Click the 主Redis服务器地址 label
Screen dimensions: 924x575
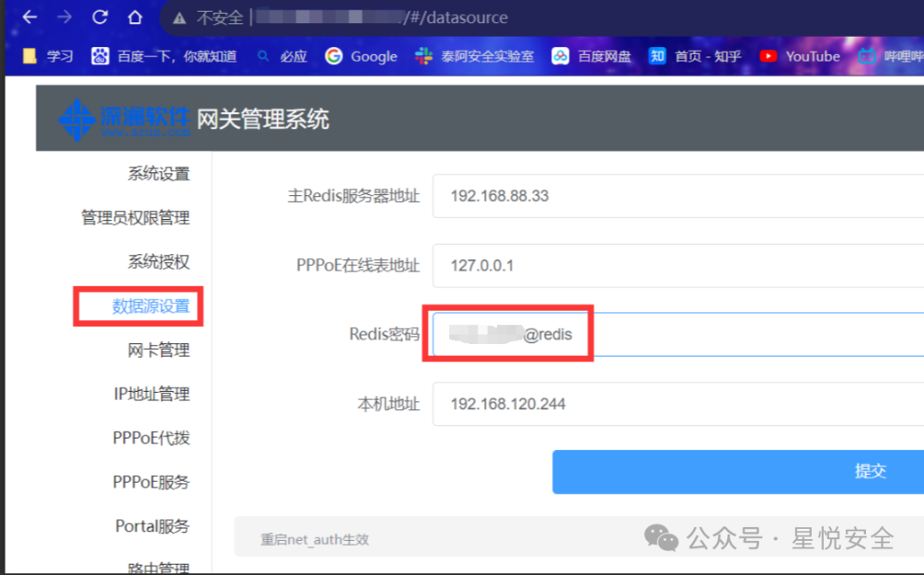(x=353, y=196)
